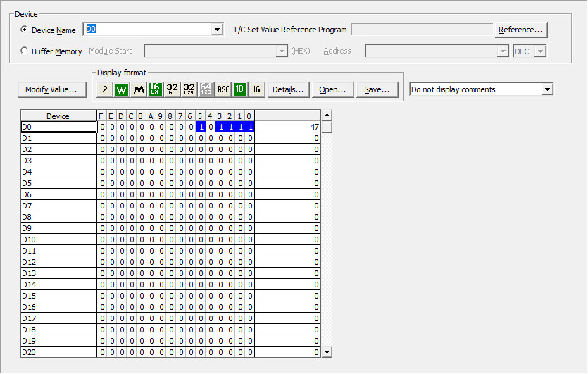Image resolution: width=588 pixels, height=374 pixels.
Task: Choose 32-bit real number '32 1.23' icon
Action: coord(189,89)
